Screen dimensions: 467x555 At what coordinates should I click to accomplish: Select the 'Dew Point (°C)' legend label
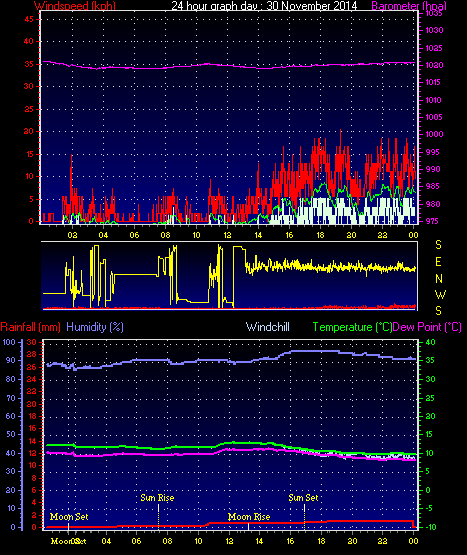[427, 327]
